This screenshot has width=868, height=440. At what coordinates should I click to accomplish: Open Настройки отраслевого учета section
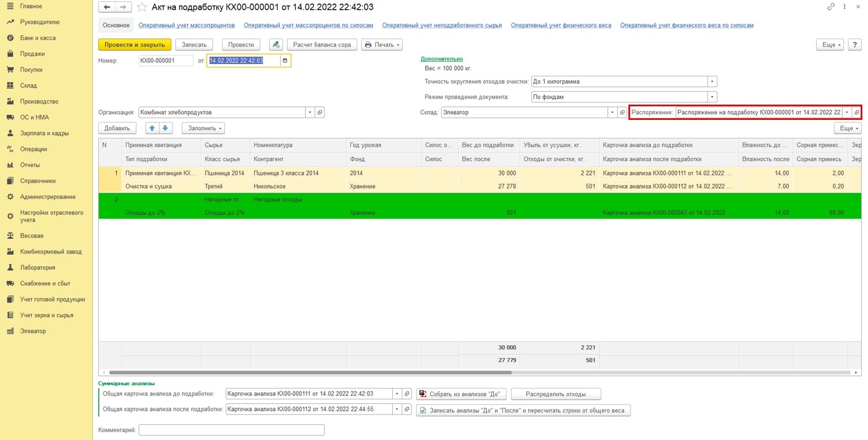point(51,216)
